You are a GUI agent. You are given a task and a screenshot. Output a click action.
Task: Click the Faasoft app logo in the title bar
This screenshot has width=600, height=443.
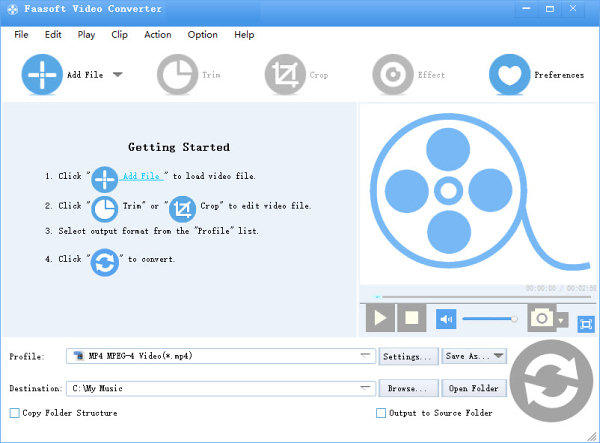click(x=12, y=9)
